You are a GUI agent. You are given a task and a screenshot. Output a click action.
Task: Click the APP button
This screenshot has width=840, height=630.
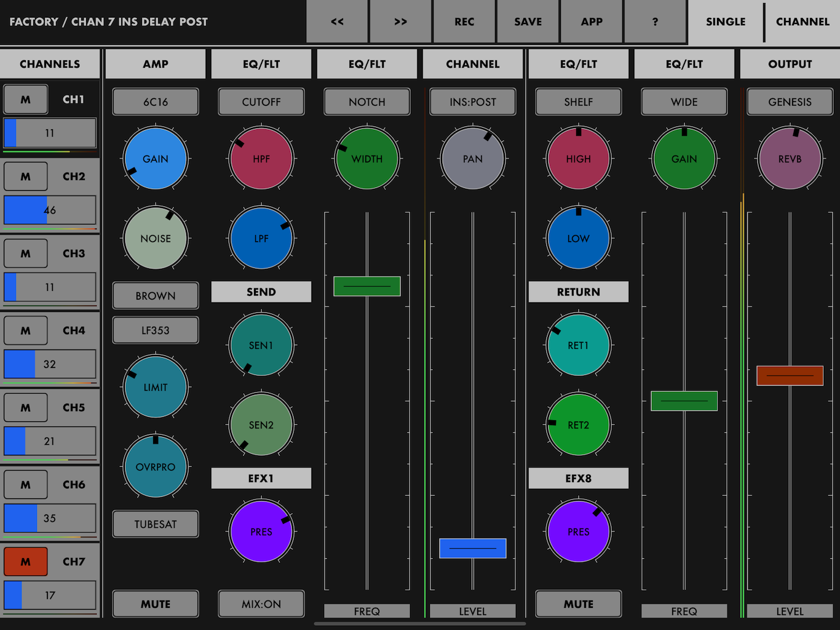click(x=592, y=22)
